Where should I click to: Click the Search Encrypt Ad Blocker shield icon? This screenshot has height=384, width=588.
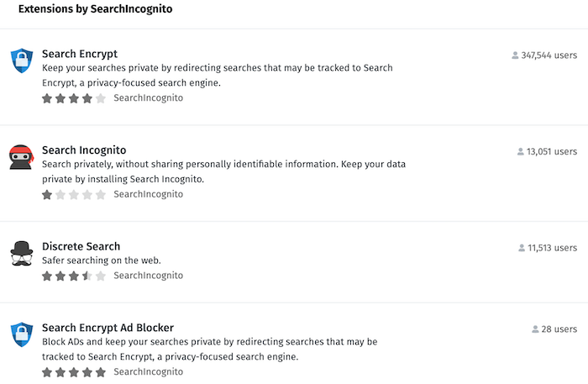click(22, 334)
